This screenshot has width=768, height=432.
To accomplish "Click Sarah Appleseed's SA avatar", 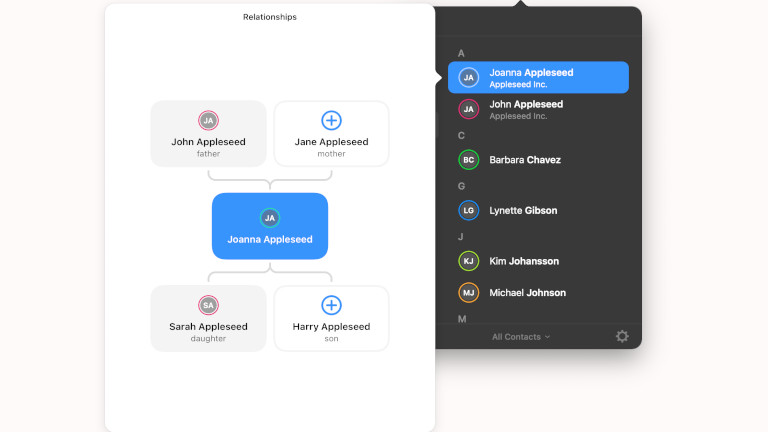I will tap(208, 305).
